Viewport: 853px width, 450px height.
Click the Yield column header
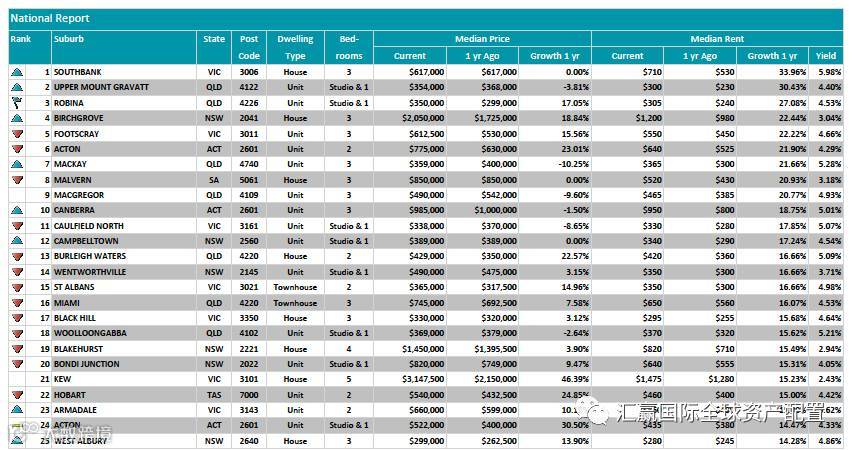click(x=825, y=56)
